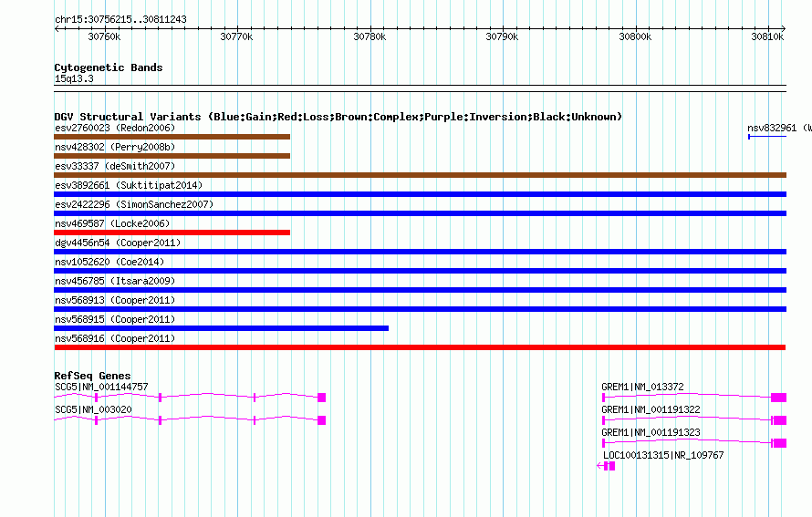Select the blue nsv456785 gain bar
The width and height of the screenshot is (812, 517).
420,290
